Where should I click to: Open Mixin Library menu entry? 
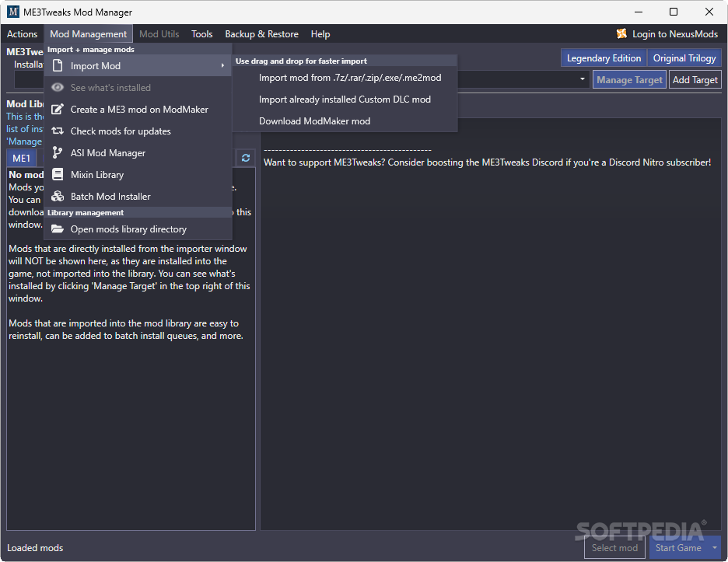point(138,174)
